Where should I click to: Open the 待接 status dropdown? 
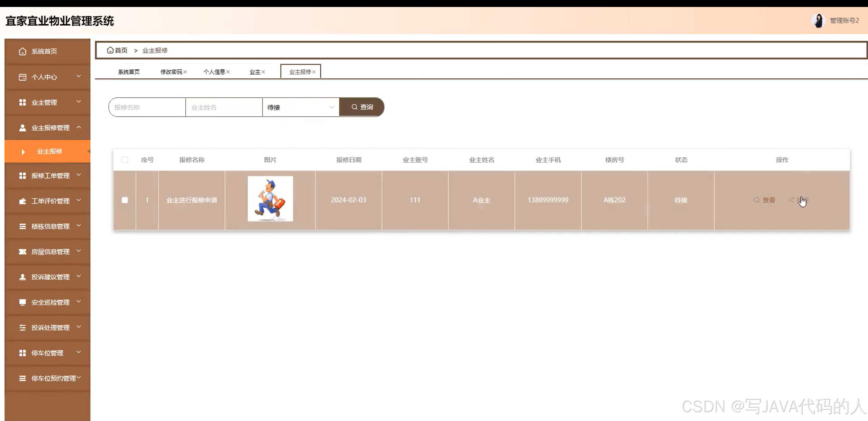pos(300,107)
